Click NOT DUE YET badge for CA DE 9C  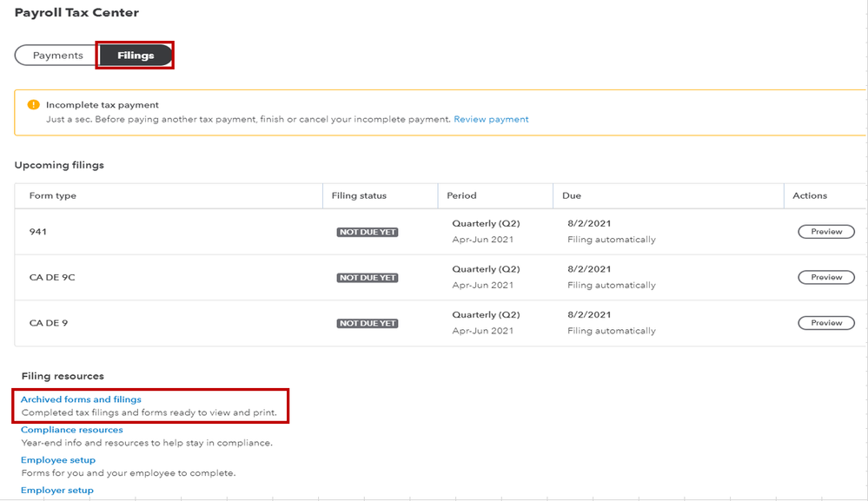point(368,278)
